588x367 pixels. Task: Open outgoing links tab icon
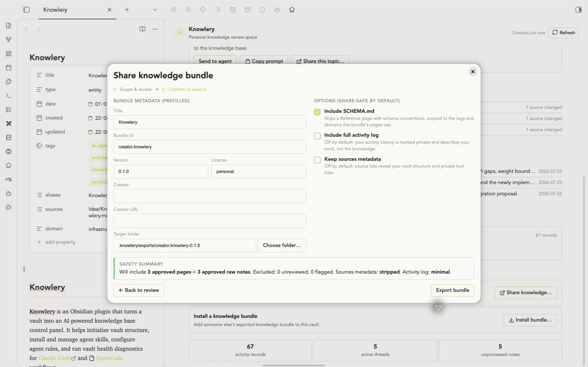[x=188, y=10]
